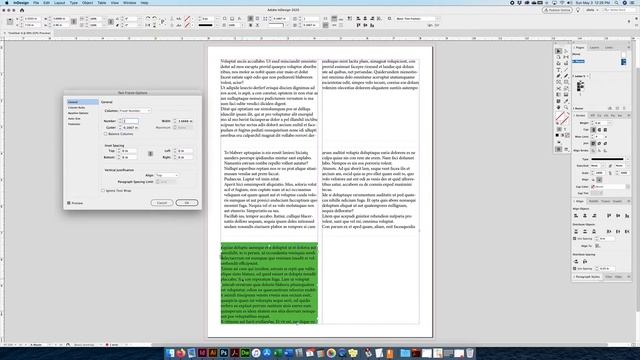The height and width of the screenshot is (360, 640).
Task: Select the Type tool
Action: [558, 70]
